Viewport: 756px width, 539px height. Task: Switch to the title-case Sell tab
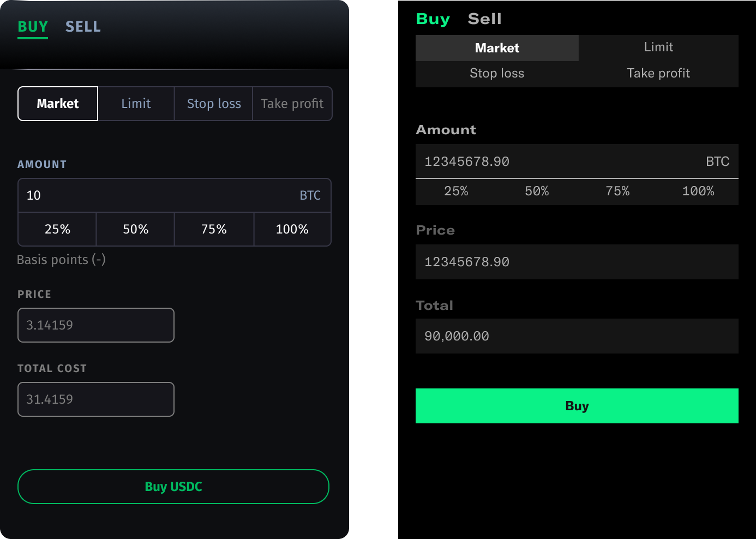(x=484, y=19)
